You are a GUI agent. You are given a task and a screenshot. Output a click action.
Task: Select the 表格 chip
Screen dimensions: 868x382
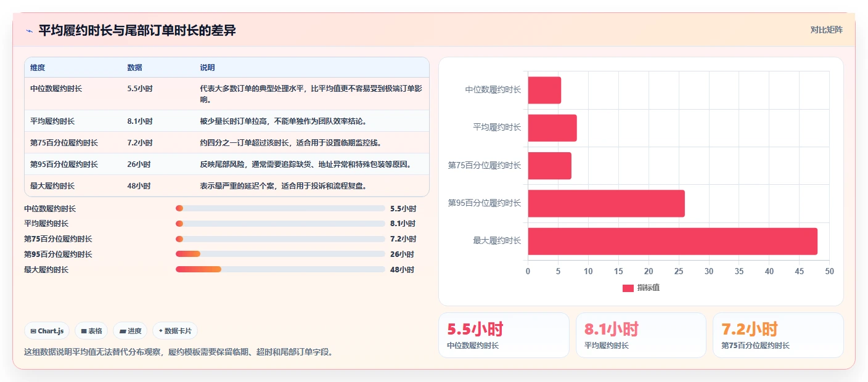click(91, 331)
